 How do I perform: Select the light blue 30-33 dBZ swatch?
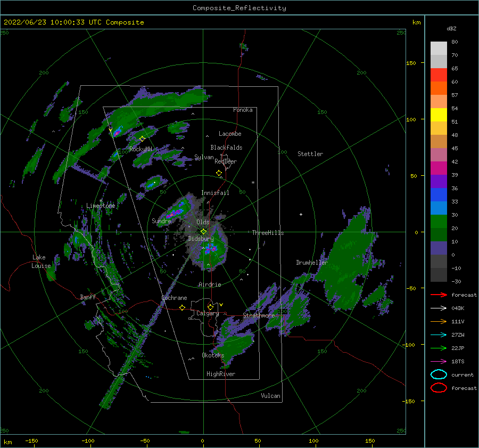[439, 208]
